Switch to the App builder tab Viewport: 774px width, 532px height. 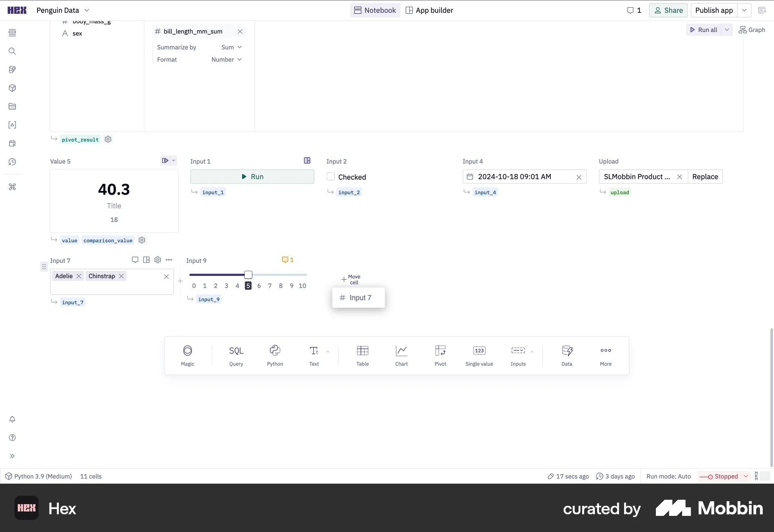point(429,10)
